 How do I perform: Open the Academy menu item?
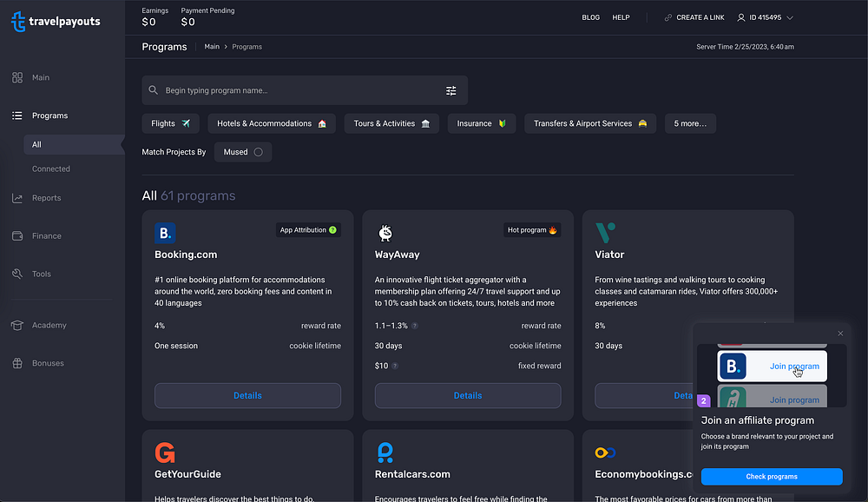[x=49, y=325]
